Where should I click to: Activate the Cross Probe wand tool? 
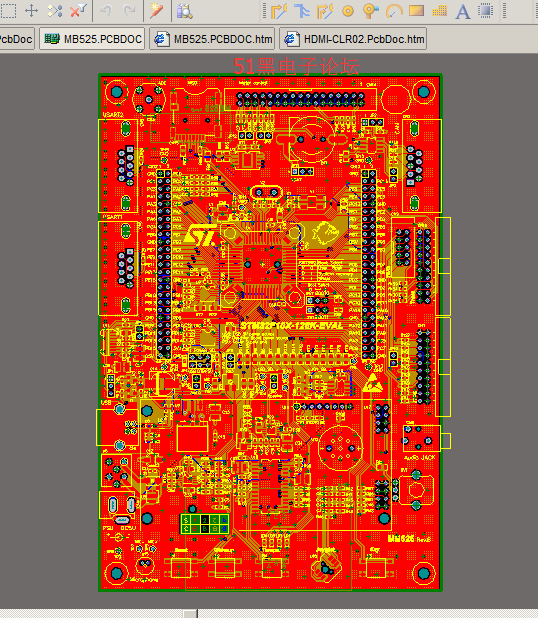pos(157,11)
